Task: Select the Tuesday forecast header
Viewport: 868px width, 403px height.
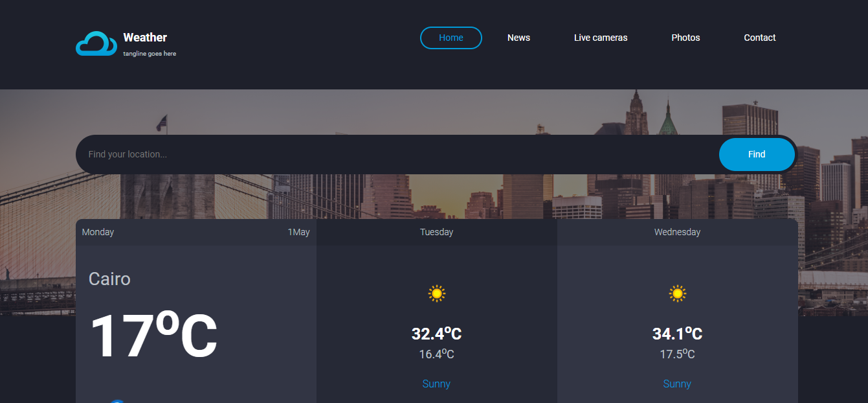Action: coord(436,232)
